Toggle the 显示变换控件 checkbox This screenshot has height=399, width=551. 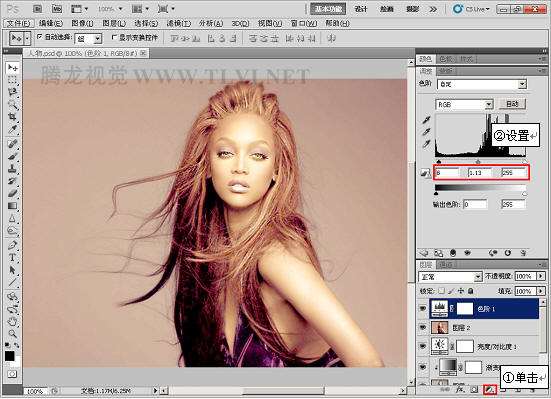point(114,37)
